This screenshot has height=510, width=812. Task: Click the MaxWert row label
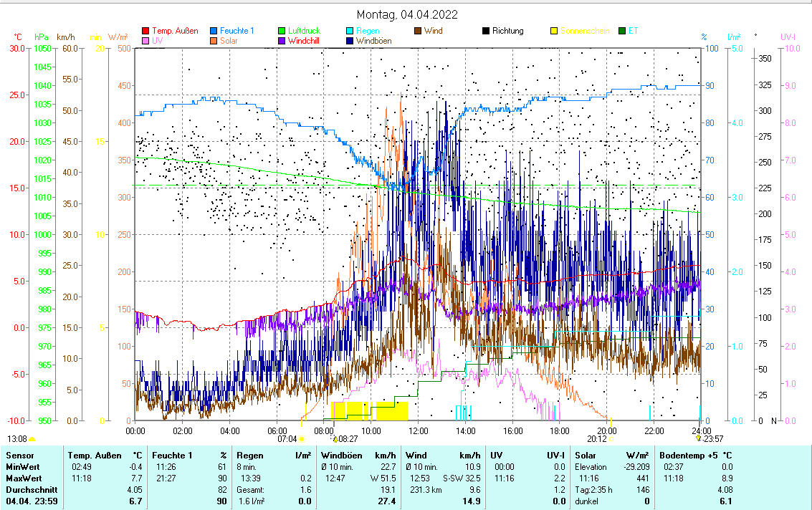[x=24, y=478]
